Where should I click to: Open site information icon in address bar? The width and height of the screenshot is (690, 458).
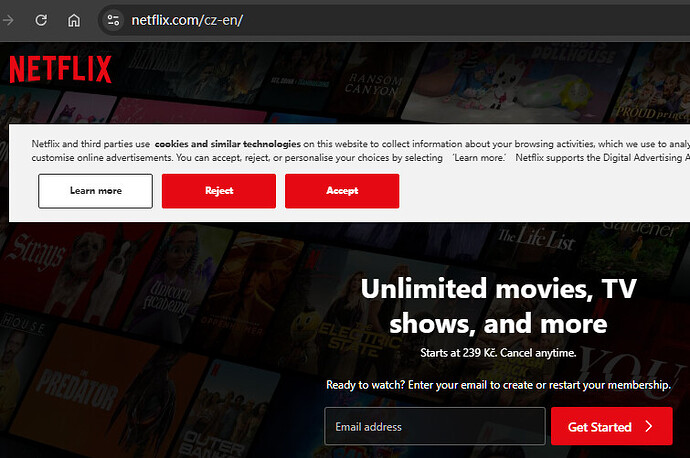click(x=113, y=20)
